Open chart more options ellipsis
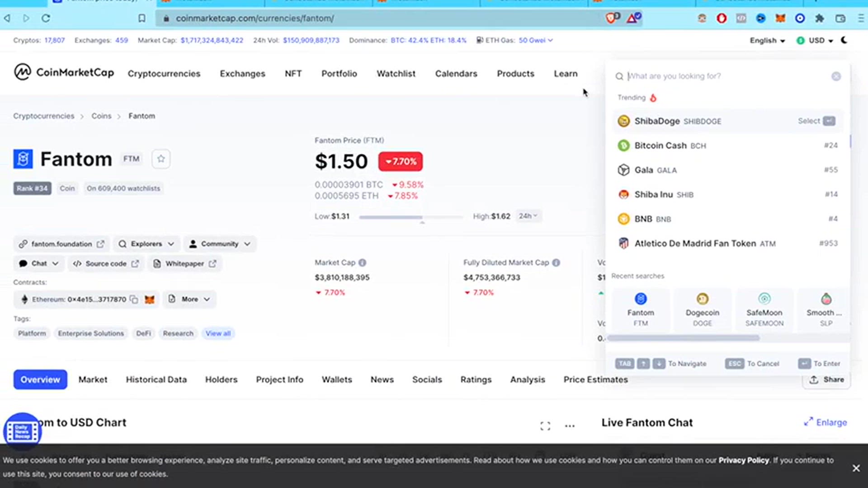This screenshot has height=488, width=868. click(x=570, y=426)
